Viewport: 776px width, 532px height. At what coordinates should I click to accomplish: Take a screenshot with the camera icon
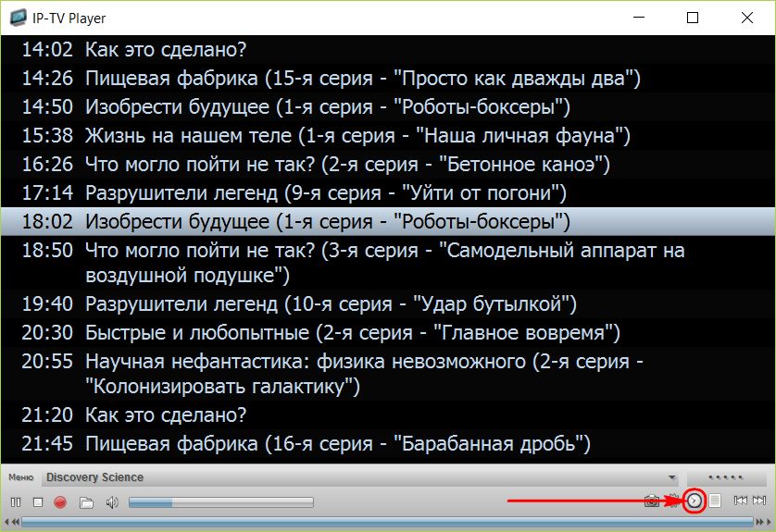(651, 501)
